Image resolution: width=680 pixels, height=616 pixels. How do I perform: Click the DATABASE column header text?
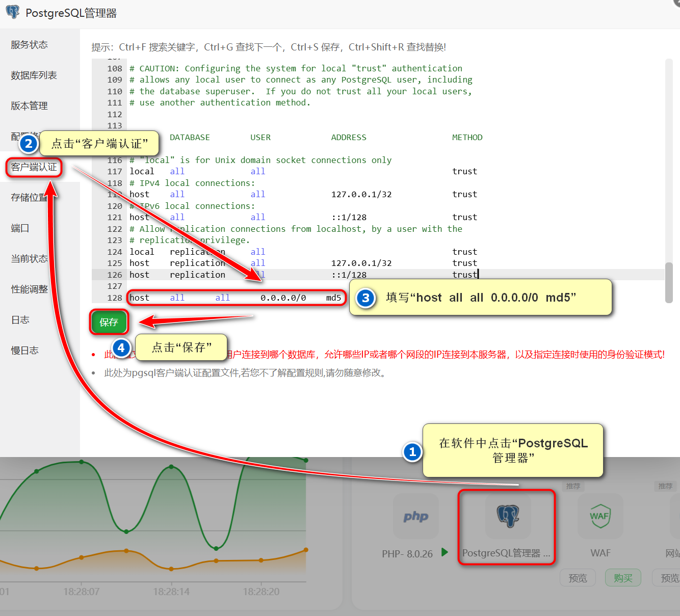190,137
